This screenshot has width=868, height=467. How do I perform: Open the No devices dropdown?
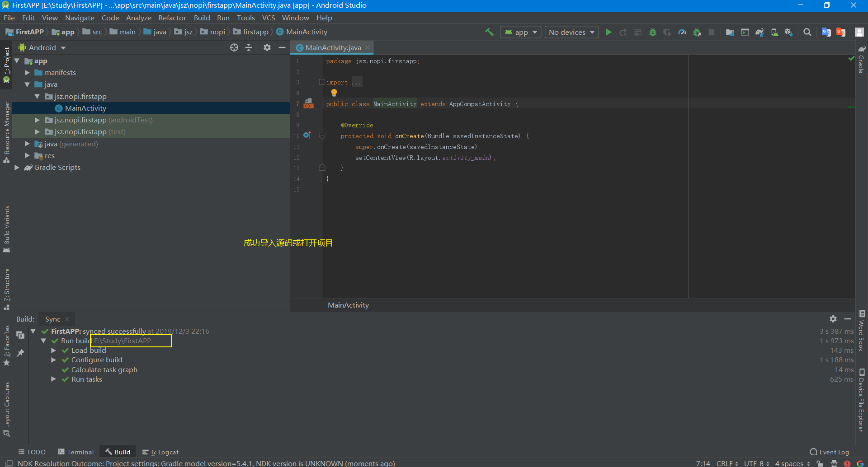[x=571, y=32]
